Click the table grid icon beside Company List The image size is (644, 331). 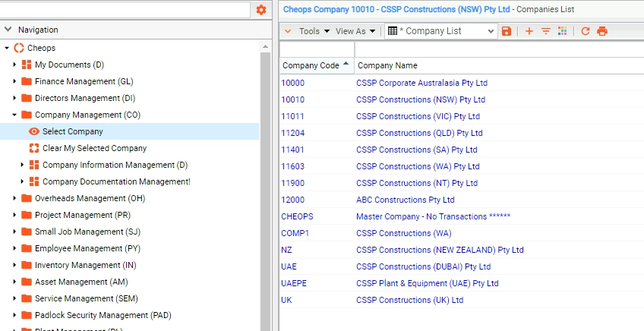point(392,31)
